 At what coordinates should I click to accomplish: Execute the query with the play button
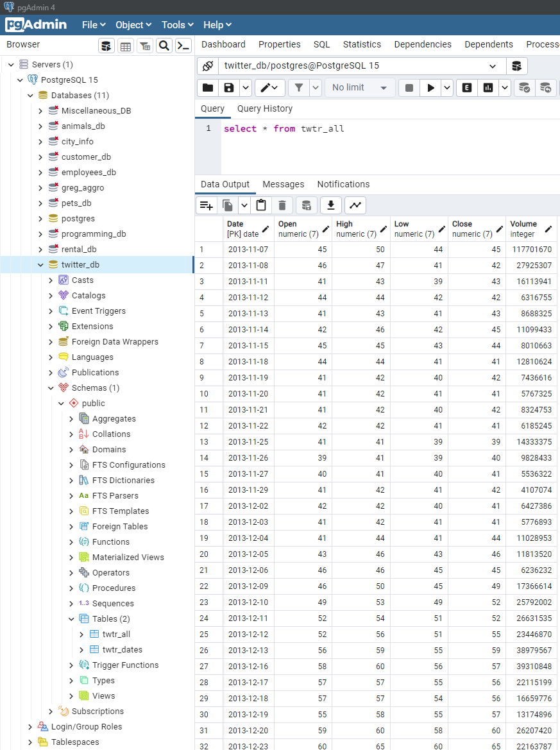(430, 87)
